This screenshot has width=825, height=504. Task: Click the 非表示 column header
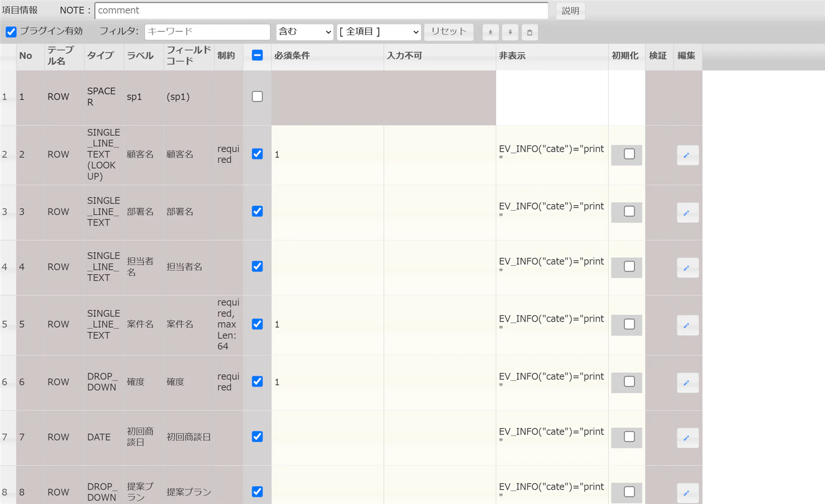(x=552, y=56)
